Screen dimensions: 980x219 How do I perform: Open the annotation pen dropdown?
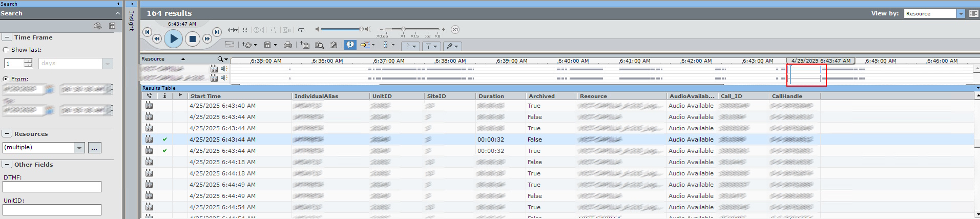tap(452, 46)
